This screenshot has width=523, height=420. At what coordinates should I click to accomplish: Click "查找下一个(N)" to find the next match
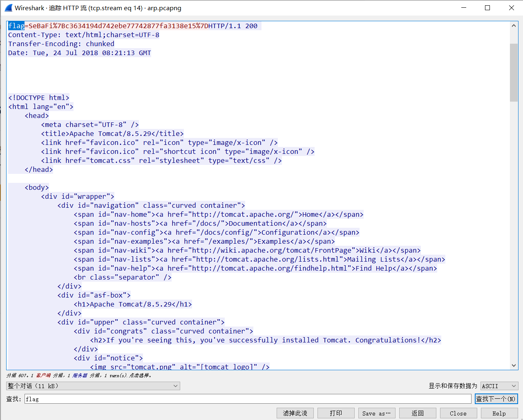click(496, 398)
